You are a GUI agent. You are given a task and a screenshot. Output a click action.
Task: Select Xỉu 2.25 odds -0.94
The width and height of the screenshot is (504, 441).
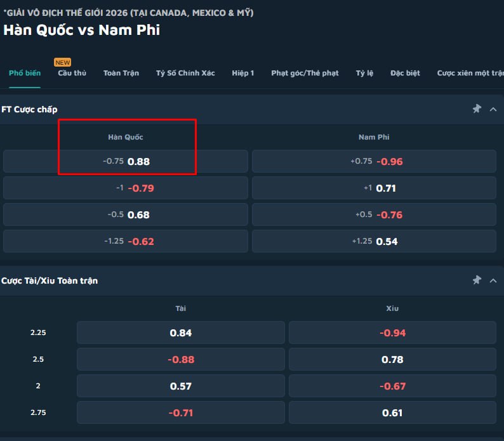pos(392,332)
